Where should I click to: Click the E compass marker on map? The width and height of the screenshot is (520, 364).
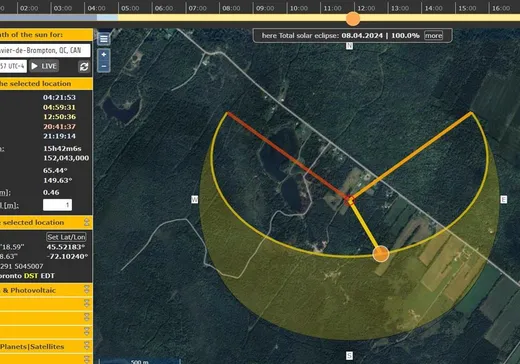[x=504, y=199]
